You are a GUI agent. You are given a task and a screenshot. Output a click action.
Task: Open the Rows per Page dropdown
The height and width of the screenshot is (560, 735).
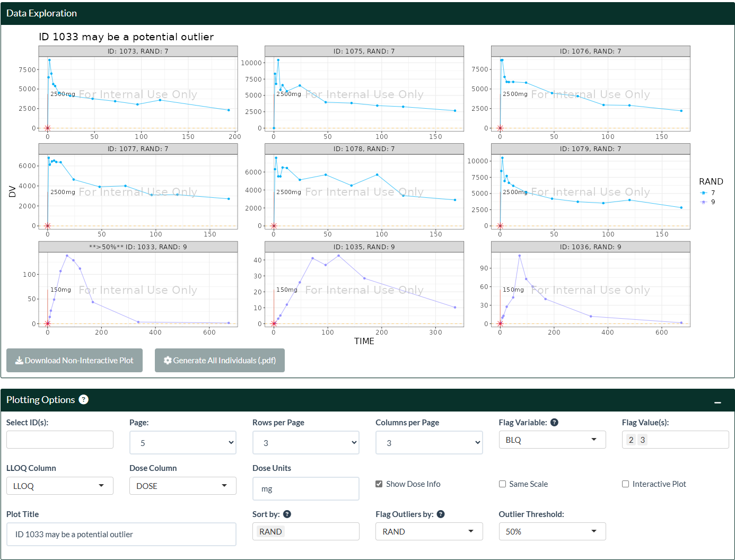306,443
